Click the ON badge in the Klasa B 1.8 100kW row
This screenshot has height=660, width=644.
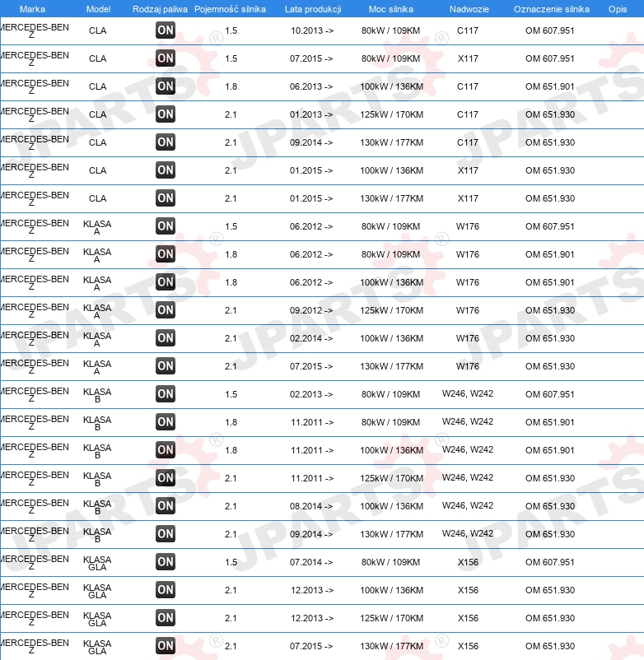[x=165, y=450]
